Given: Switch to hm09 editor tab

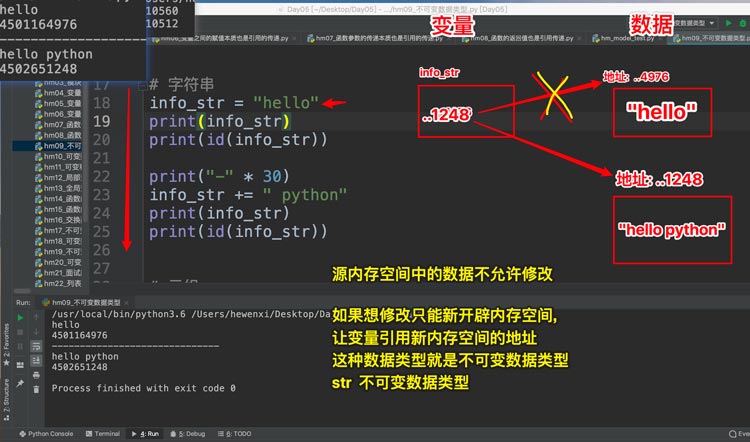Looking at the screenshot, I should point(710,38).
